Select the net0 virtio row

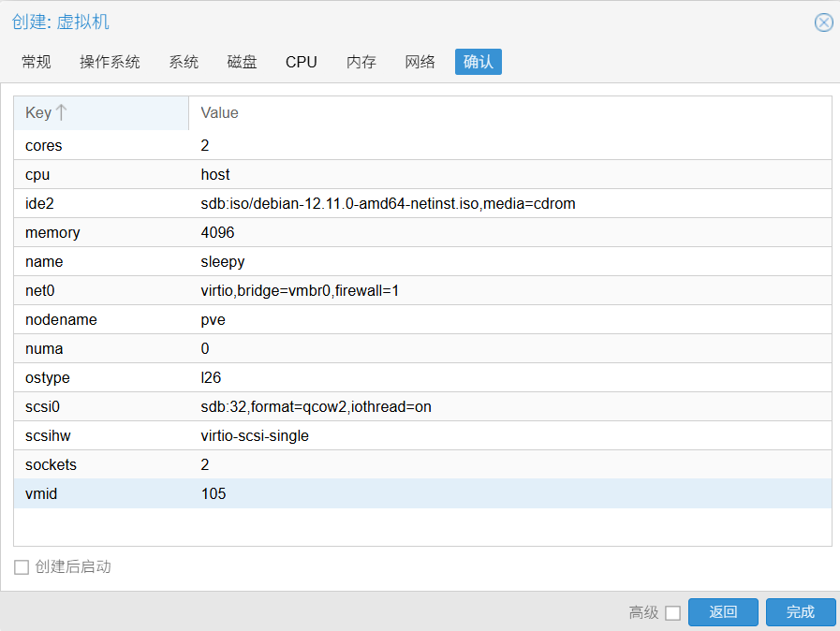[x=422, y=290]
